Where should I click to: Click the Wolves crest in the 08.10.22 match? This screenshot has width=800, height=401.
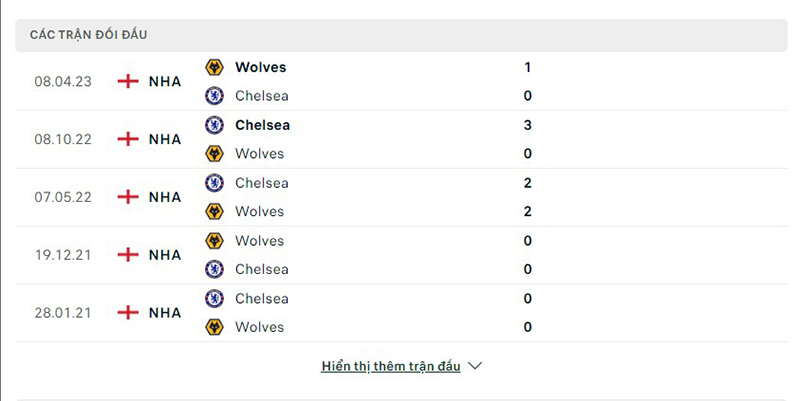[x=214, y=154]
